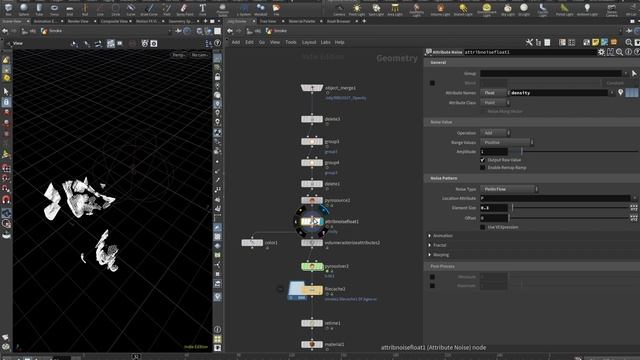Select the Torus shelf tool
Image resolution: width=640 pixels, height=360 pixels.
(54, 9)
